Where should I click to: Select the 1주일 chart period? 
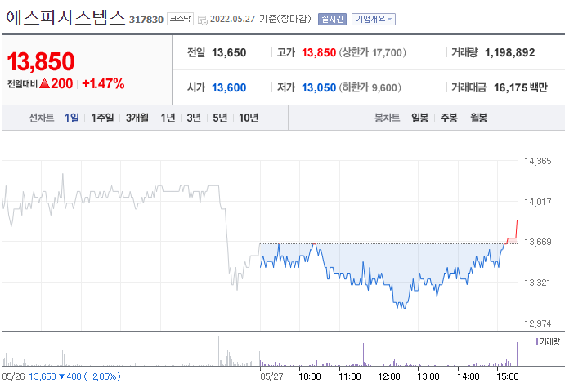click(x=102, y=118)
